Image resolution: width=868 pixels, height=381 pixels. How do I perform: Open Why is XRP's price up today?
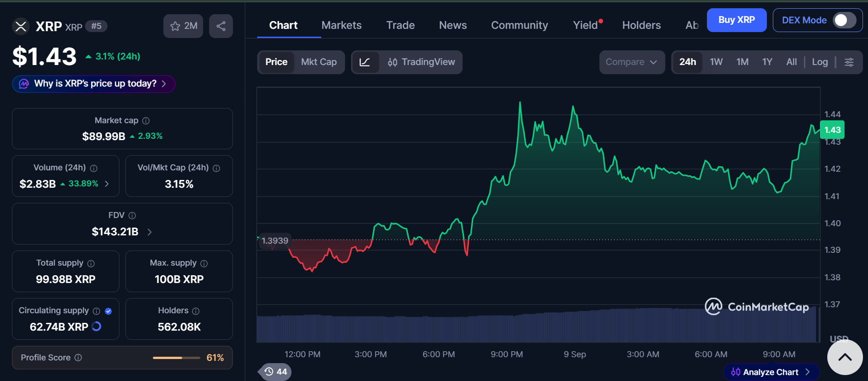point(94,84)
